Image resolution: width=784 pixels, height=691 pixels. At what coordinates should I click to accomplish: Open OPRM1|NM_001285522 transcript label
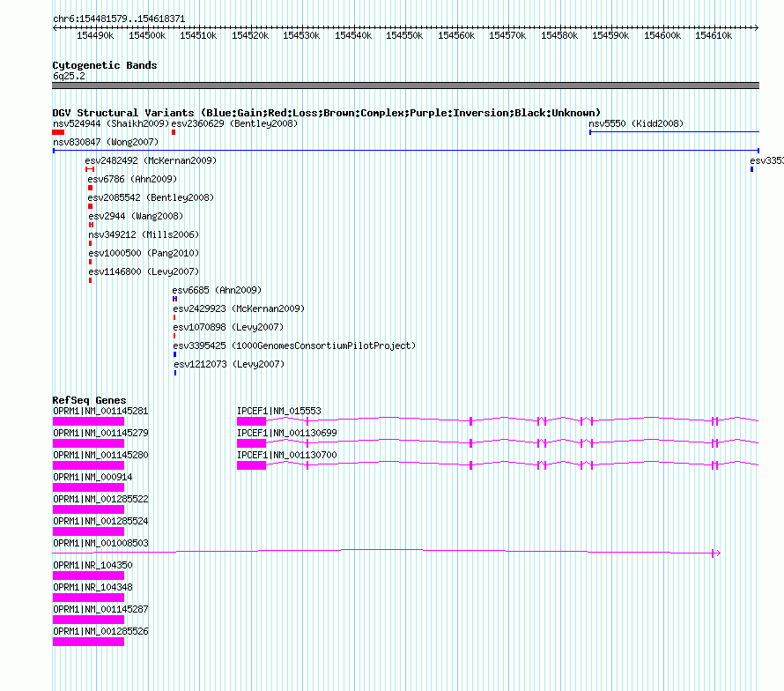click(x=100, y=500)
